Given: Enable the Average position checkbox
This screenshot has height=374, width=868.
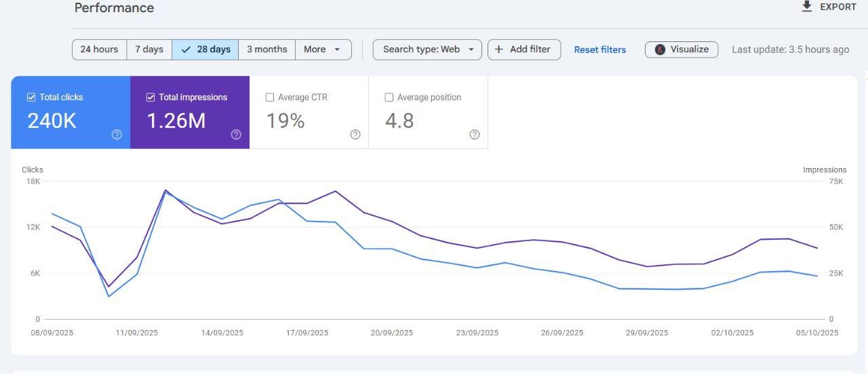Looking at the screenshot, I should pyautogui.click(x=389, y=97).
